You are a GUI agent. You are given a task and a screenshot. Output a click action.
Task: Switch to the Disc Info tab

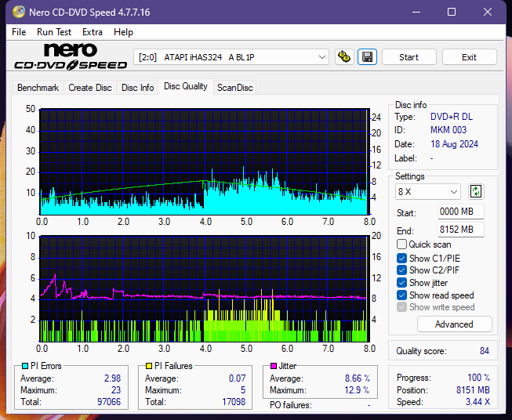(137, 88)
